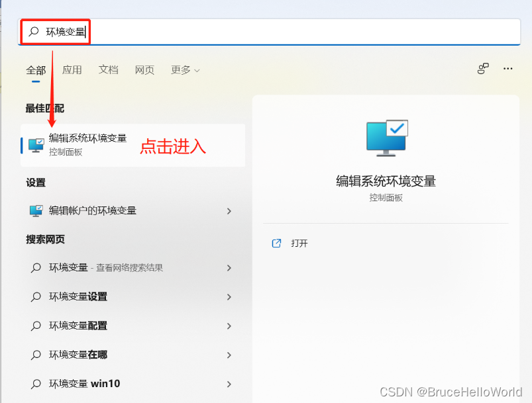
Task: Expand chevron next to 环境变量配置
Action: [x=229, y=326]
